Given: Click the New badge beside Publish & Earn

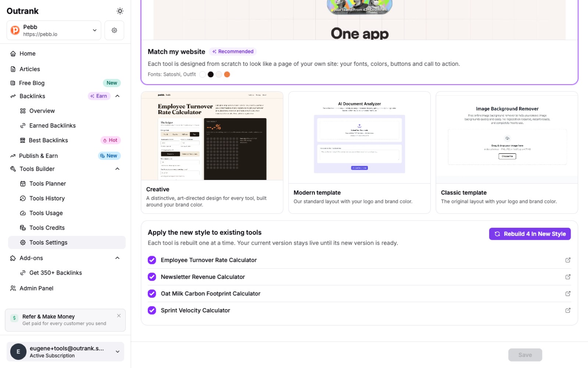Looking at the screenshot, I should (x=110, y=156).
